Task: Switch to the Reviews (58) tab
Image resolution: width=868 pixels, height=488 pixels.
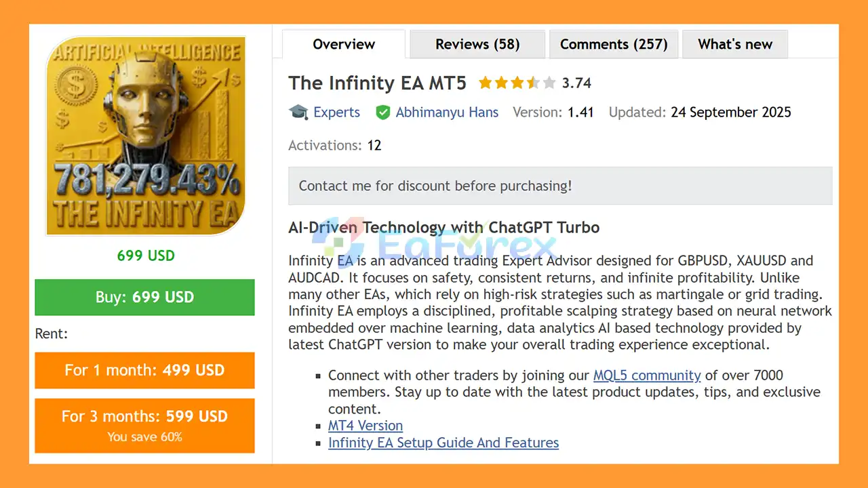Action: point(477,45)
